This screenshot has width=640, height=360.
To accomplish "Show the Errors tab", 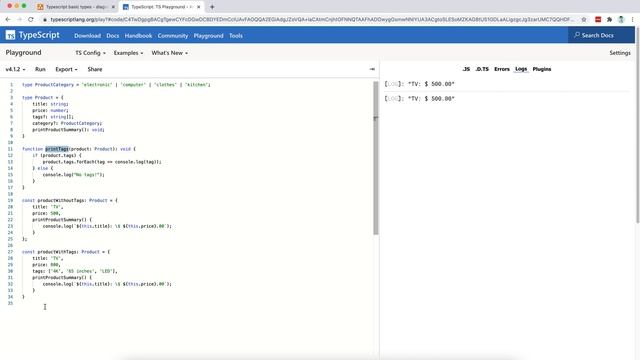I will coord(502,69).
